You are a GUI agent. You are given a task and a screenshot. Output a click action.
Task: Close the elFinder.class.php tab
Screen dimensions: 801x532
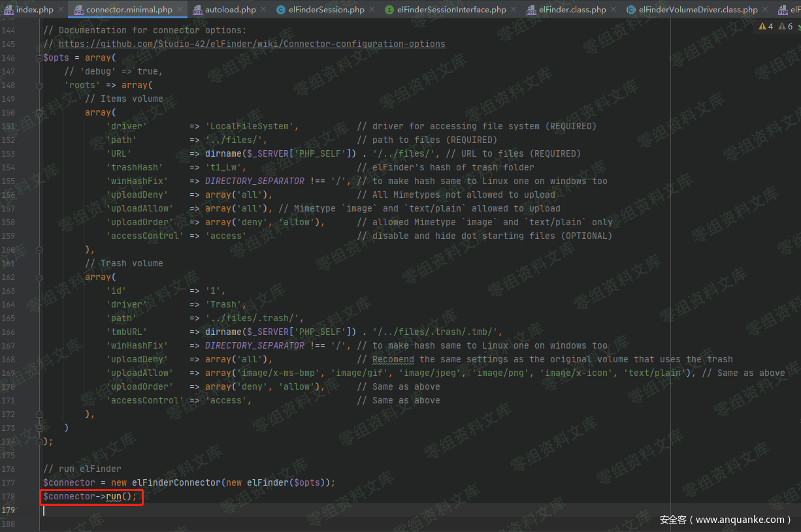point(613,10)
